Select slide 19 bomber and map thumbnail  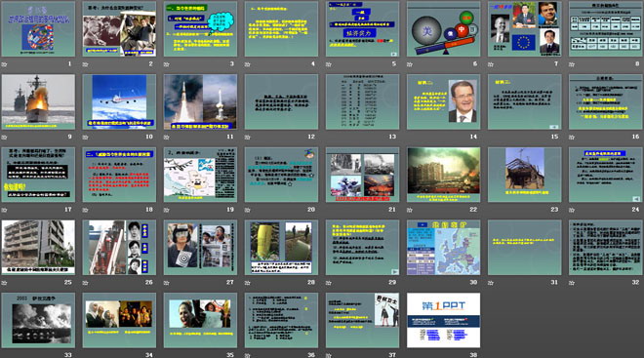[200, 175]
